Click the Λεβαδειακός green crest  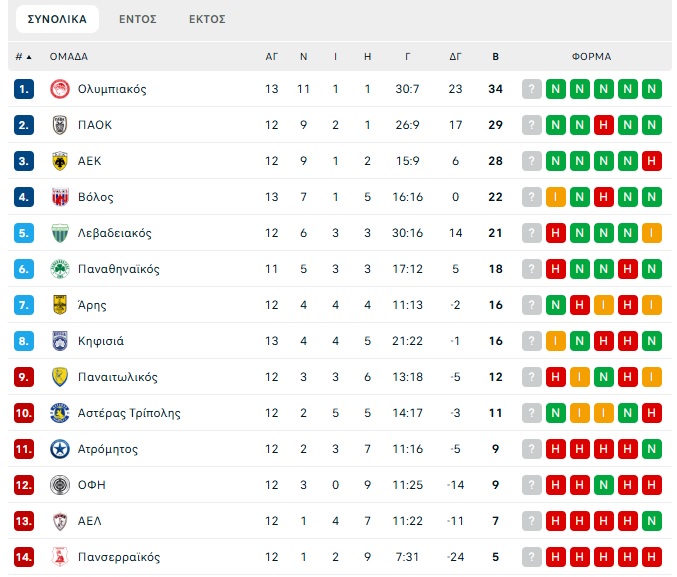pos(59,233)
